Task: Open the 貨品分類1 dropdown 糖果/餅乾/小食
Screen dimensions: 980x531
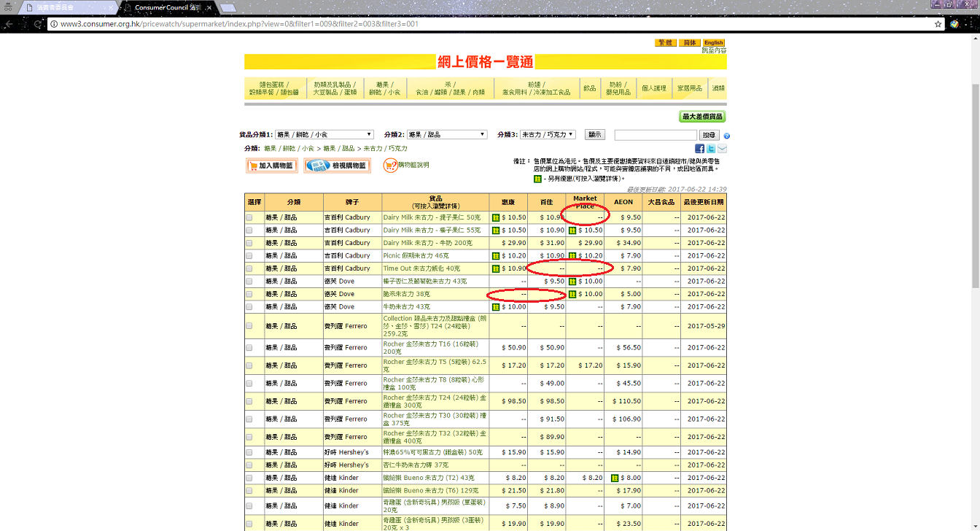Action: (x=324, y=135)
